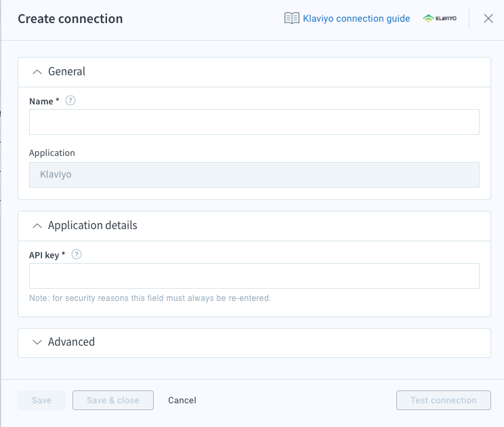Click the Save button
The height and width of the screenshot is (427, 504).
41,400
